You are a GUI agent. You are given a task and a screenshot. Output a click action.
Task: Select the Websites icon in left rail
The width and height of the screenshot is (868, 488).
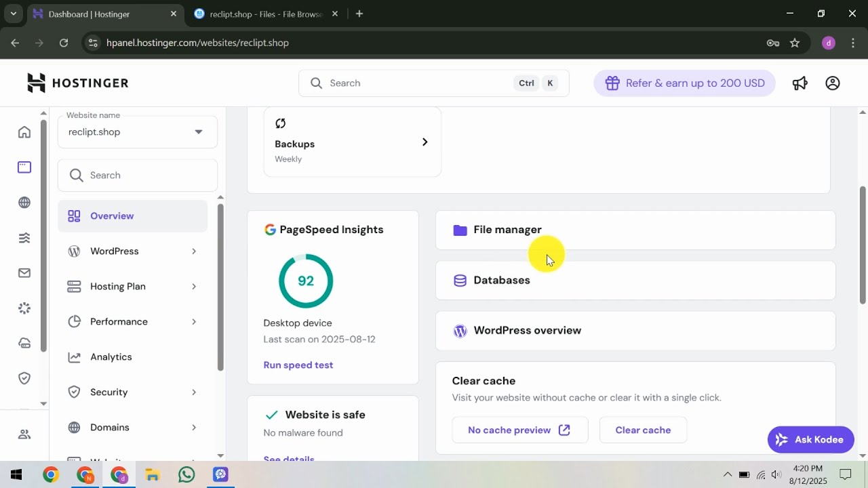tap(24, 167)
